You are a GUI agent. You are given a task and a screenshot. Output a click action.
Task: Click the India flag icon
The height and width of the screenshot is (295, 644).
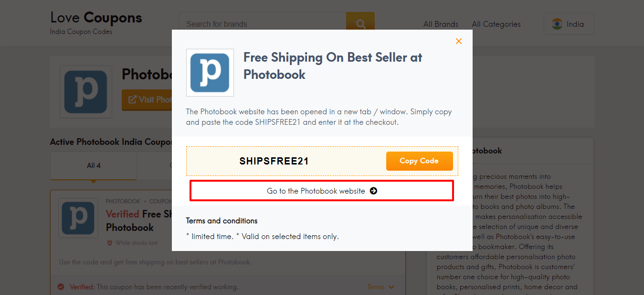557,24
